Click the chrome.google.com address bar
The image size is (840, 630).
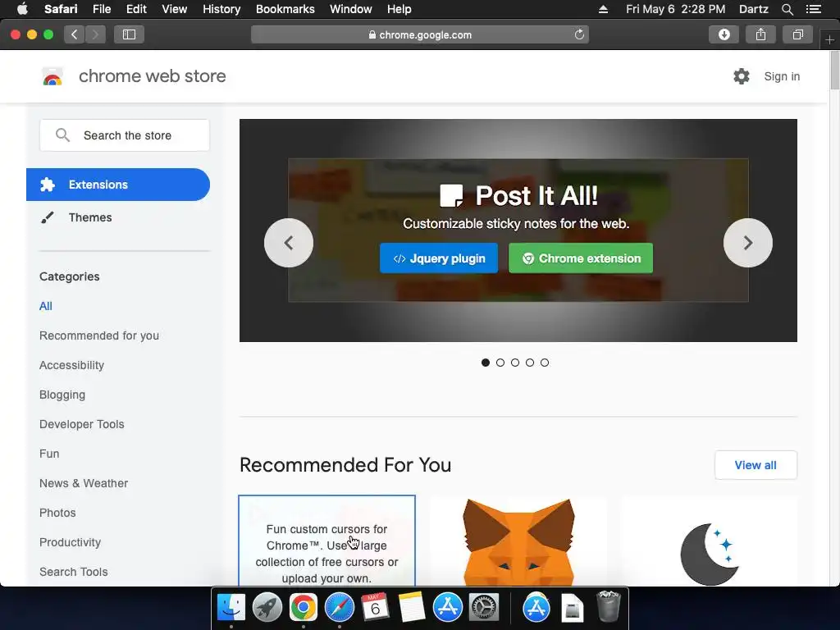pyautogui.click(x=420, y=34)
